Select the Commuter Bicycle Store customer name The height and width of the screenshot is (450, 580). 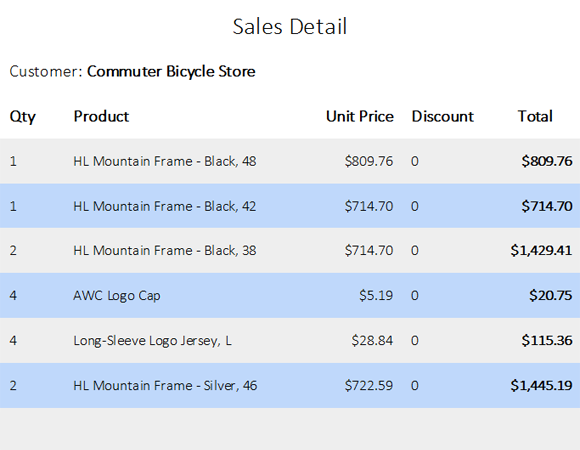click(171, 71)
